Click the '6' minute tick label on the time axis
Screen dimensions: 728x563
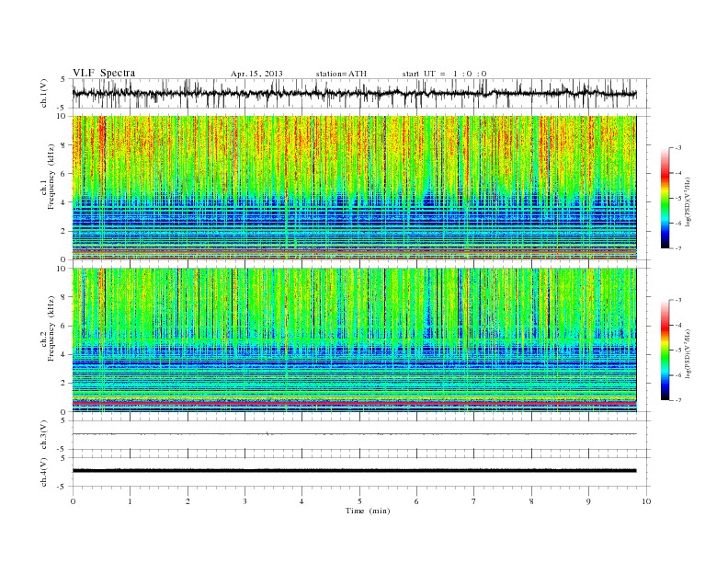click(x=416, y=501)
